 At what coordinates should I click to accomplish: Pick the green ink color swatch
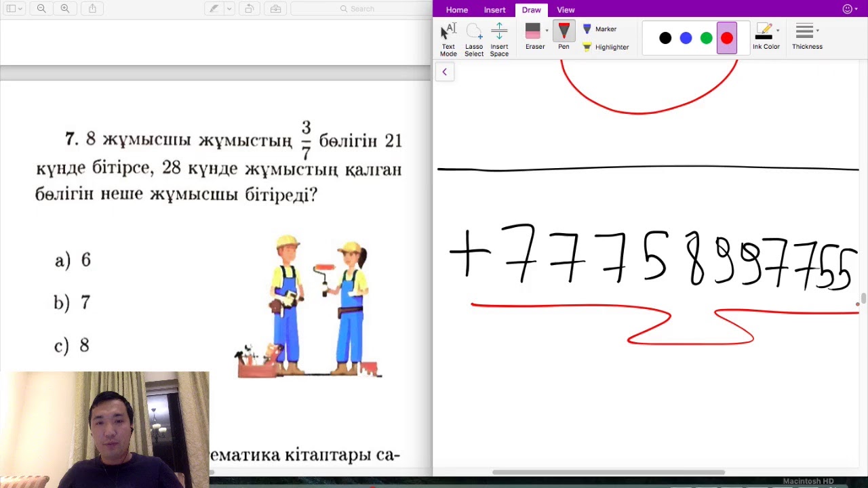(x=706, y=38)
